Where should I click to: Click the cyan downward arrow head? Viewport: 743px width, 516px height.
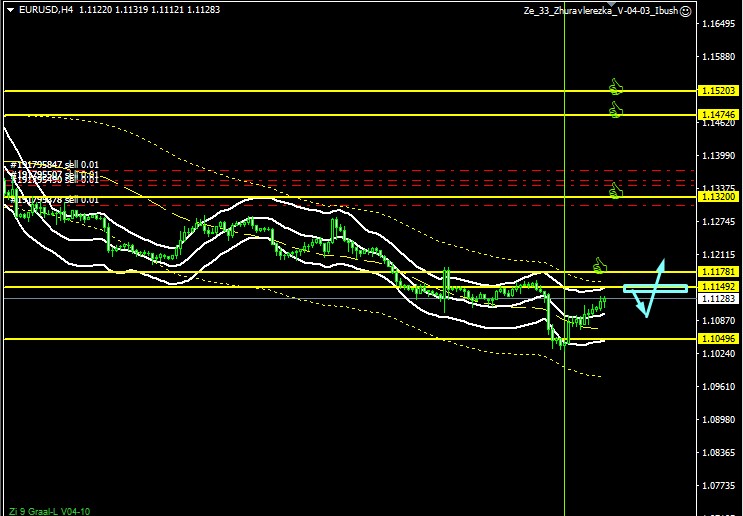645,311
